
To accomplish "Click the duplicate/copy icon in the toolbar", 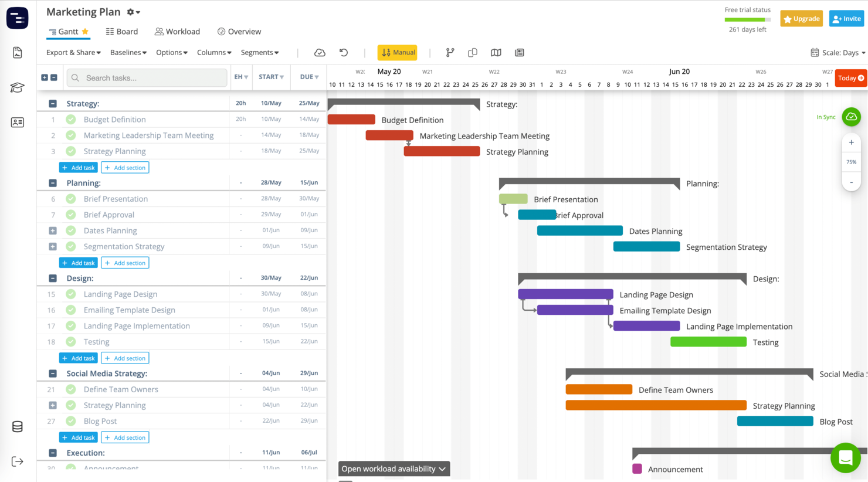I will click(x=472, y=52).
